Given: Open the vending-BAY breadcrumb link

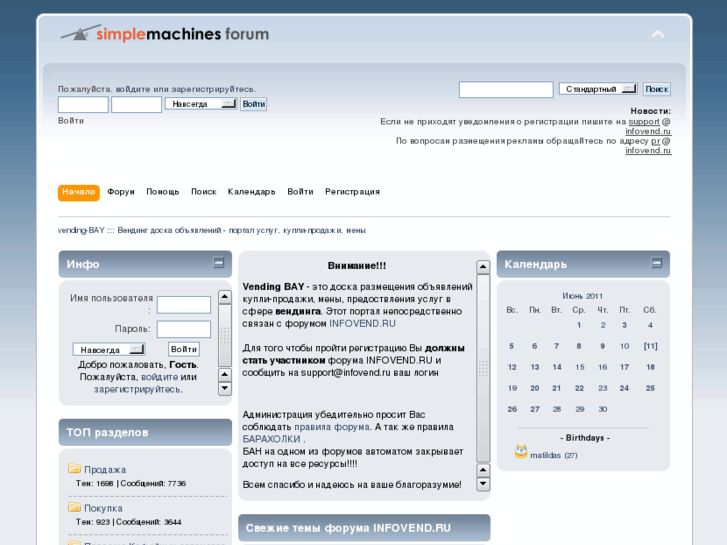Looking at the screenshot, I should pos(211,230).
